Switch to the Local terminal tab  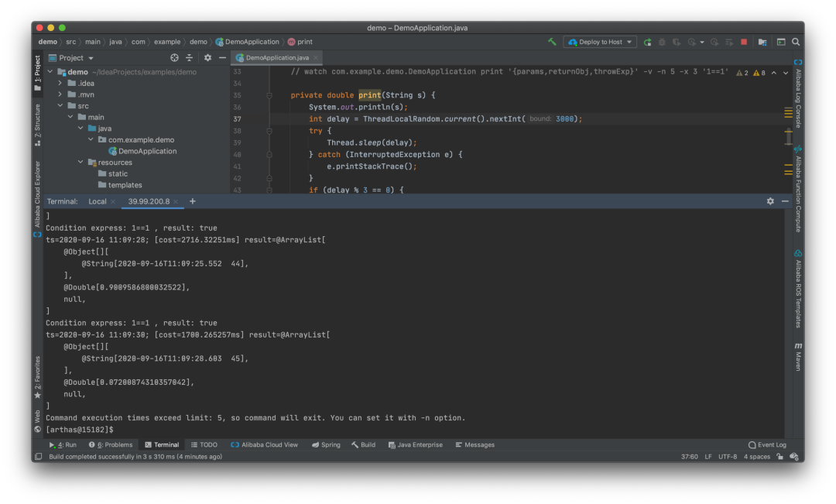point(98,201)
